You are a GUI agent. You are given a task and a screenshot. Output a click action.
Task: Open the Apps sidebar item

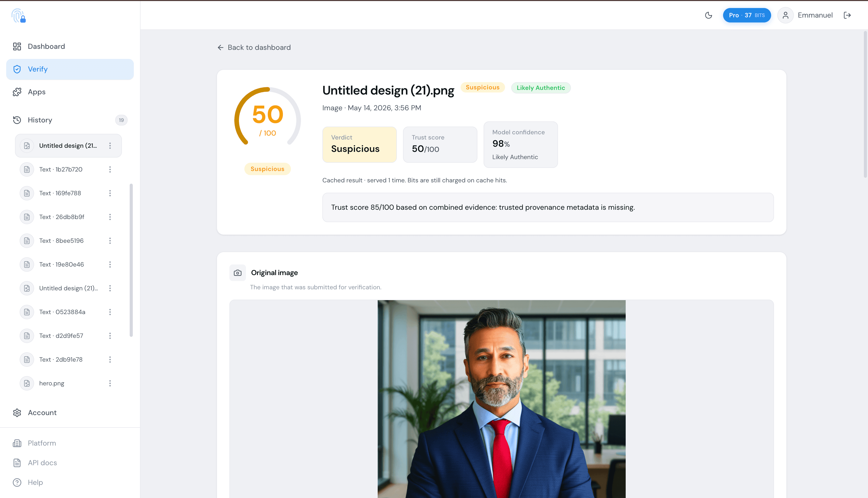pyautogui.click(x=70, y=92)
